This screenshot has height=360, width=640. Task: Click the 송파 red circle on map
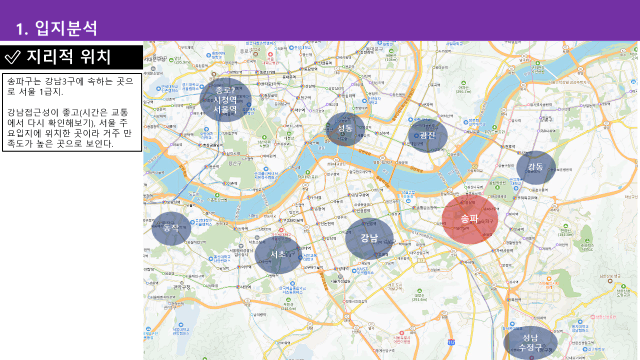coord(470,219)
